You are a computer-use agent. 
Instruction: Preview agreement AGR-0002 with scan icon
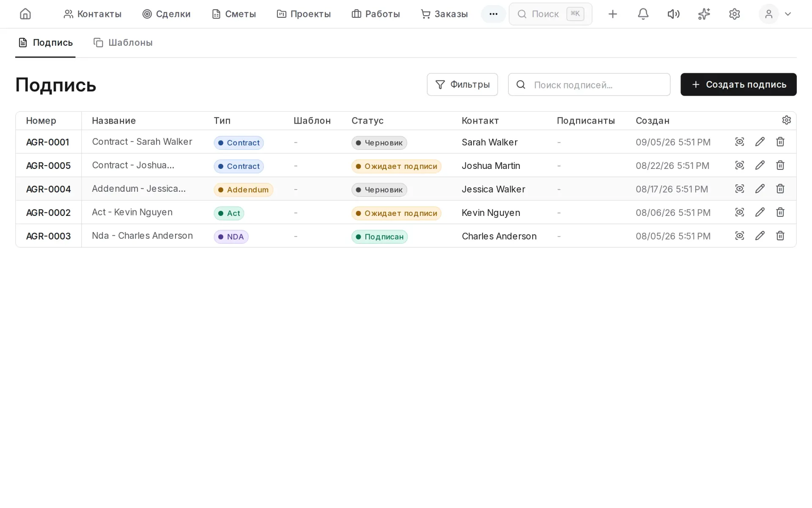coord(739,212)
